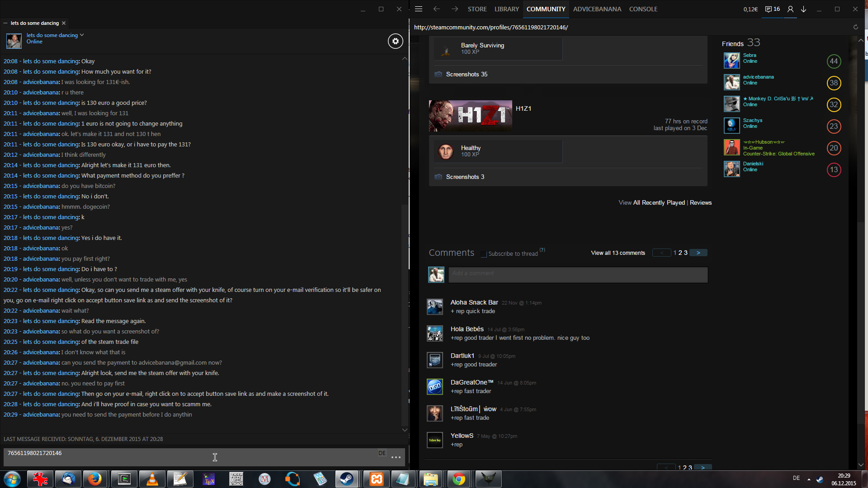868x488 pixels.
Task: Open the downloads arrow icon
Action: [x=803, y=9]
